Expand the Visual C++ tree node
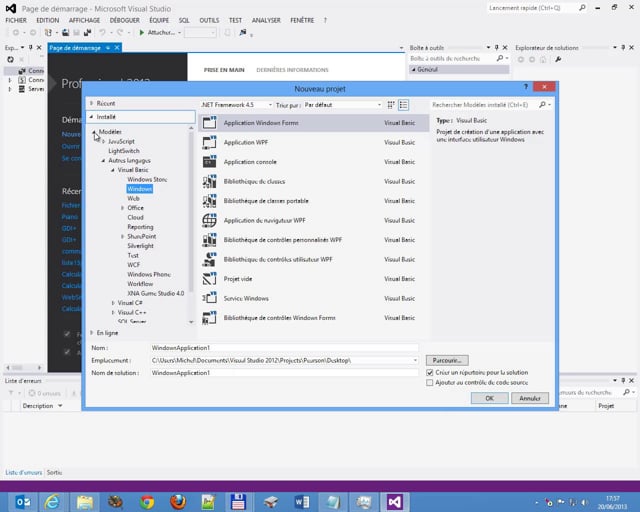640x512 pixels. tap(113, 312)
